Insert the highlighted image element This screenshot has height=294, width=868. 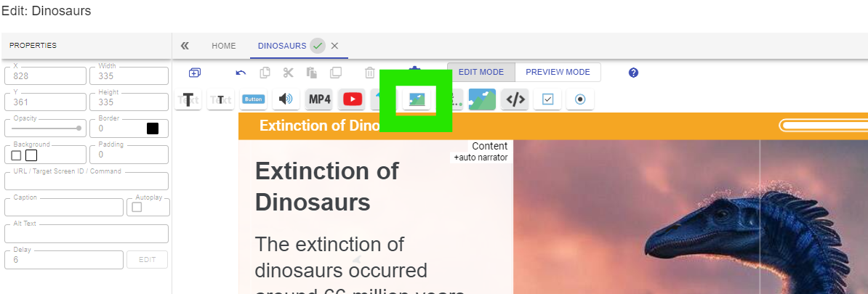(x=417, y=99)
